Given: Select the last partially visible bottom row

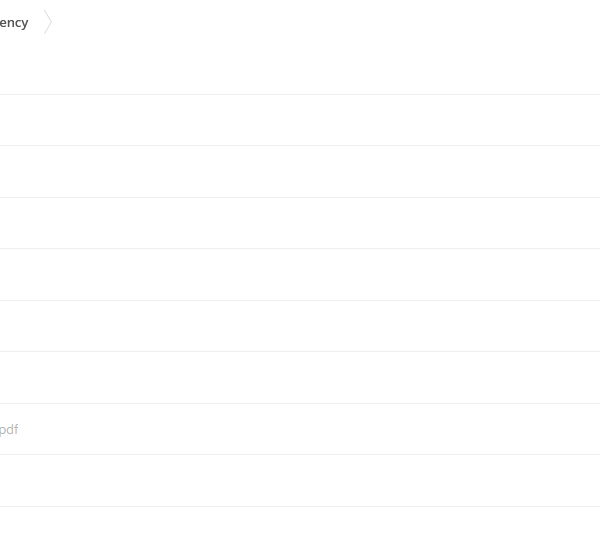Looking at the screenshot, I should 300,533.
